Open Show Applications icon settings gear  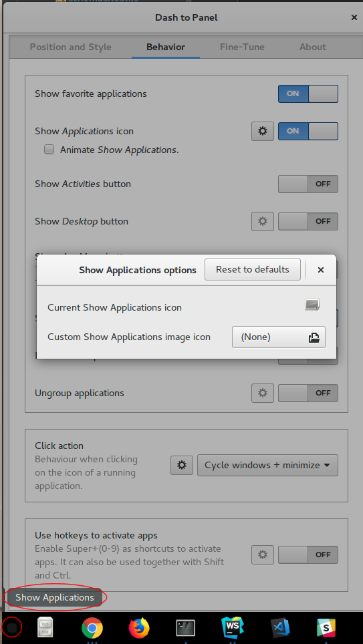[263, 132]
